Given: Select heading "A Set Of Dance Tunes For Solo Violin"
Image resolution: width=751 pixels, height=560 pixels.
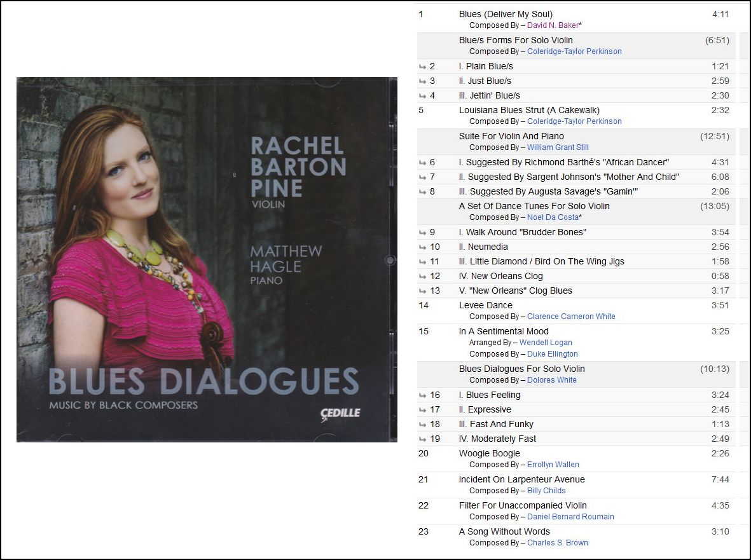Looking at the screenshot, I should 534,207.
